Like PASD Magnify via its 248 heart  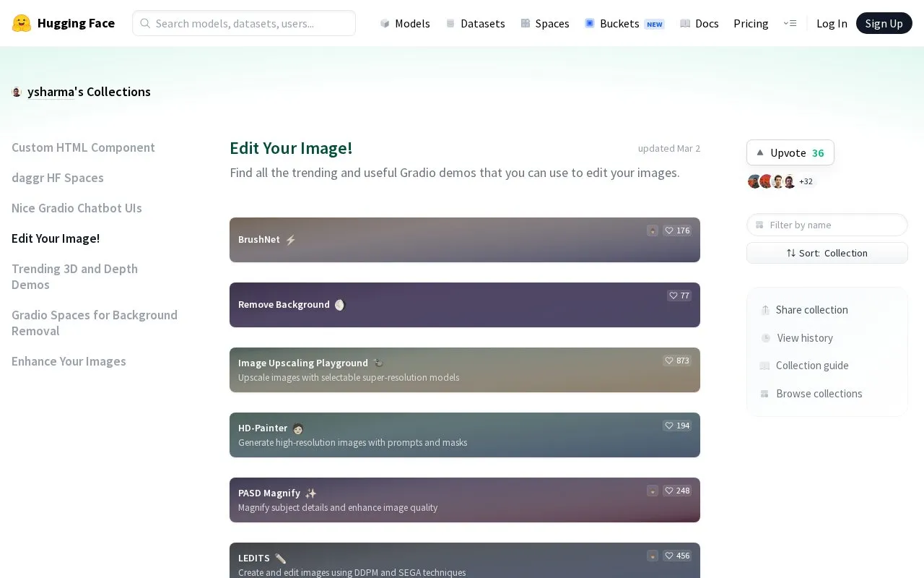[x=677, y=491]
